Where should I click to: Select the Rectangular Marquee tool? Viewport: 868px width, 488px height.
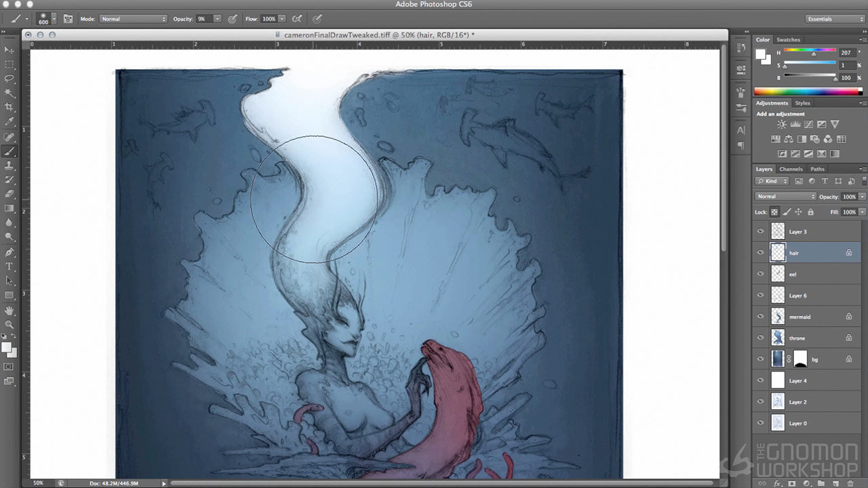click(x=9, y=64)
